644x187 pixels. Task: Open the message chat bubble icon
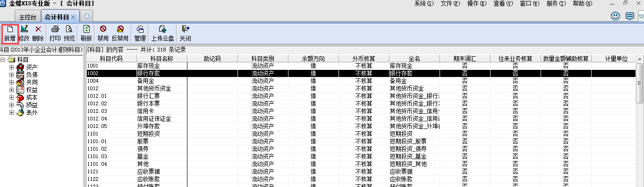pos(629,16)
